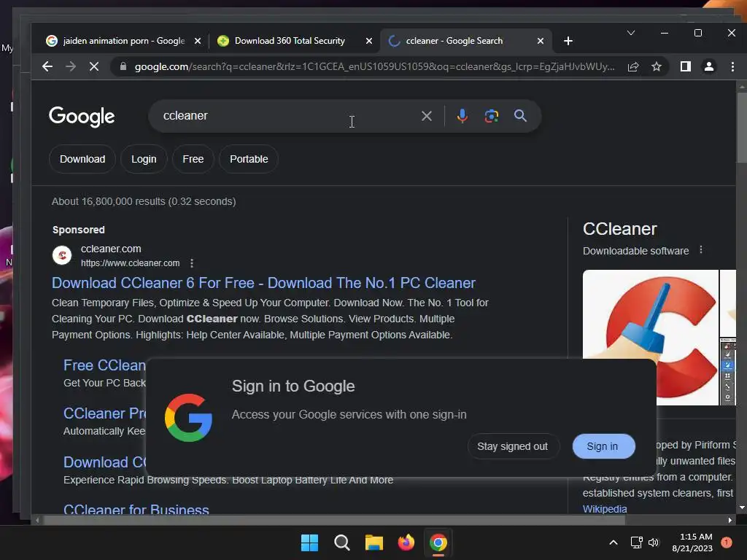Open CCleaner Pro sitelink
Viewport: 747px width, 560px height.
pos(105,413)
